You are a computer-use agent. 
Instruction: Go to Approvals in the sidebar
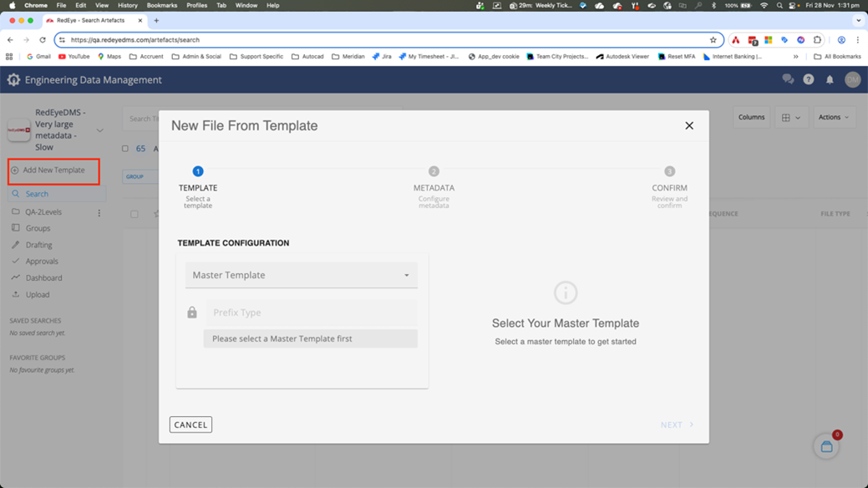42,262
